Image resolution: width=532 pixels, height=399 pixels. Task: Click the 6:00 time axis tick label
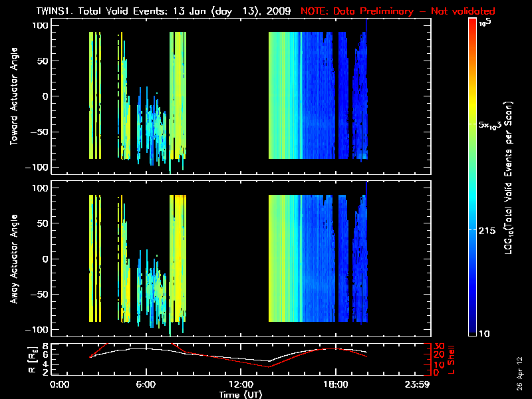pos(146,384)
